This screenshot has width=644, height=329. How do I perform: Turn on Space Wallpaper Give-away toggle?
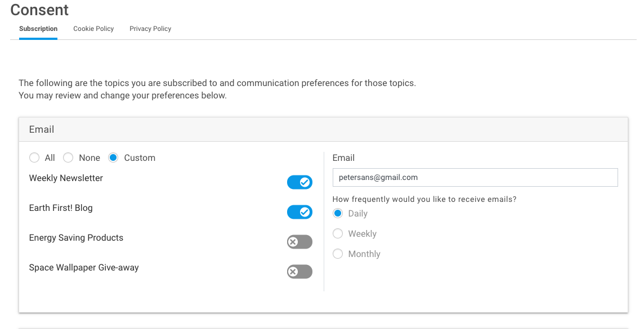(299, 272)
